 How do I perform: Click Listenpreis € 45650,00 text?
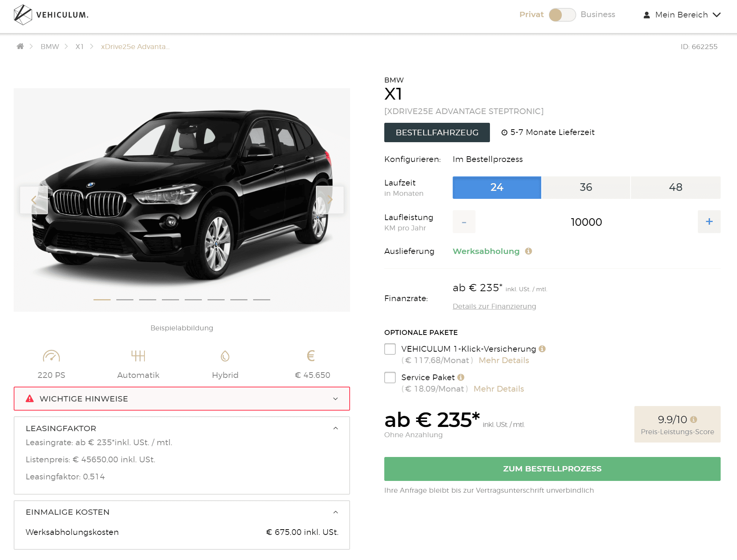click(x=90, y=460)
